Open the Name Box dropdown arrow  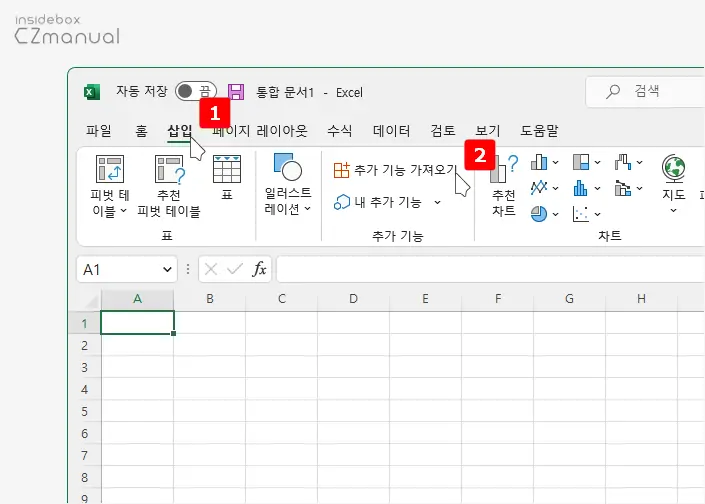167,269
